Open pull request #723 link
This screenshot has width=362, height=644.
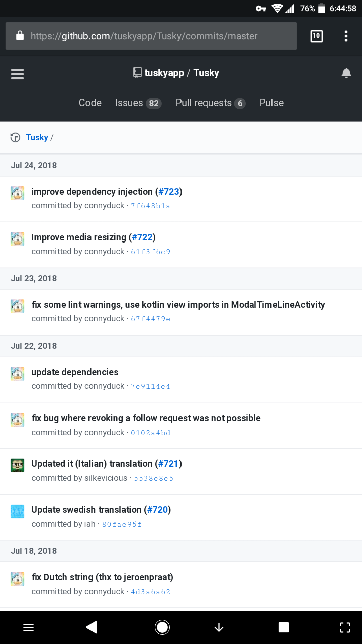[x=169, y=192]
